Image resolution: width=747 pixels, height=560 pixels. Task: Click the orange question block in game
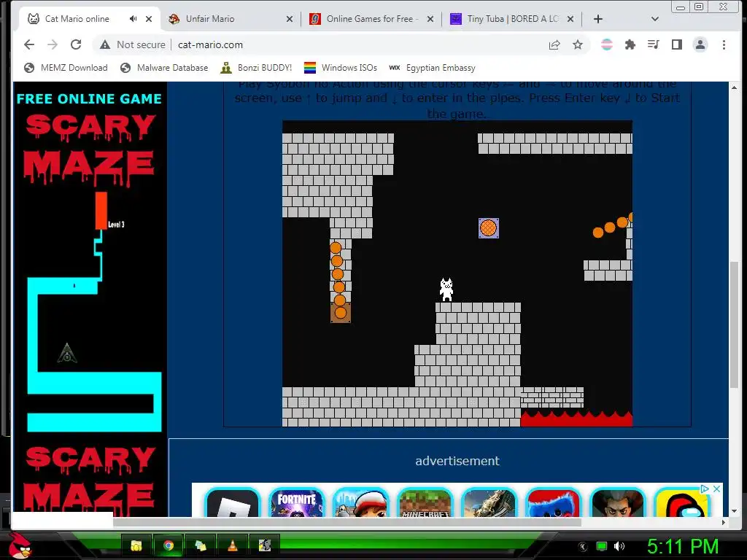pos(489,228)
